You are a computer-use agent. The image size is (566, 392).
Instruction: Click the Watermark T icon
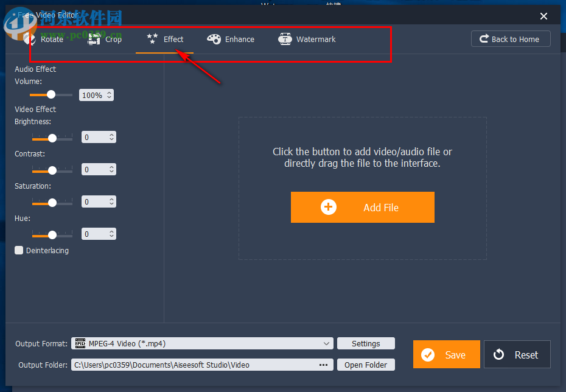[x=285, y=39]
